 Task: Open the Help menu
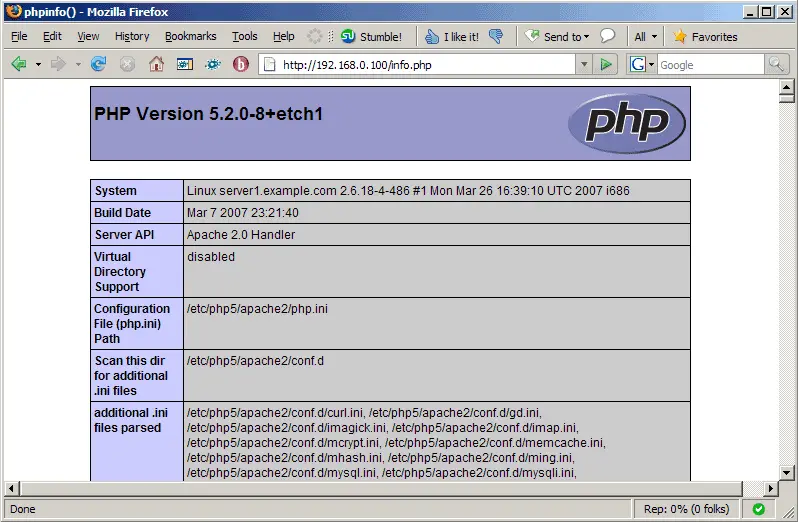[x=283, y=36]
